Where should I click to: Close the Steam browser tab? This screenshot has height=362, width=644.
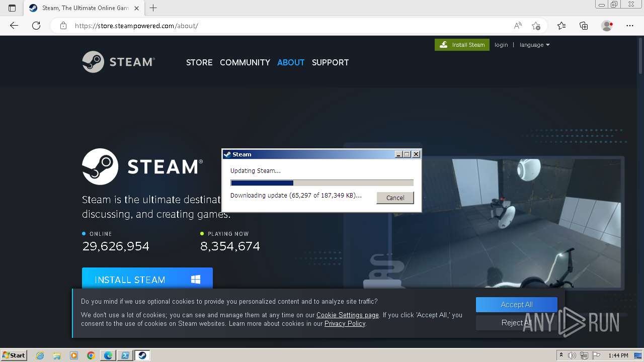[136, 8]
